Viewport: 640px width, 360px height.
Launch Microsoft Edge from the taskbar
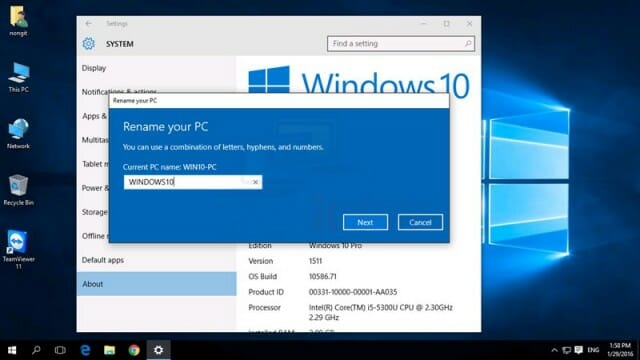coord(85,350)
